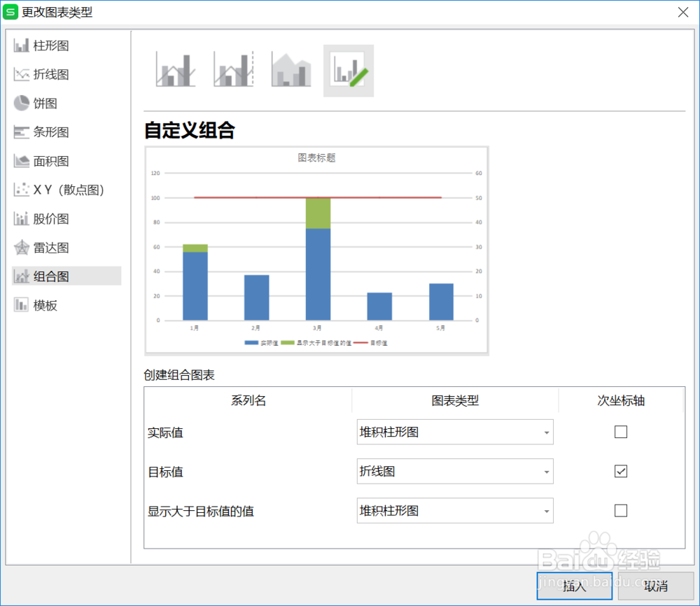Click the 创建组合图表 label

pyautogui.click(x=179, y=375)
